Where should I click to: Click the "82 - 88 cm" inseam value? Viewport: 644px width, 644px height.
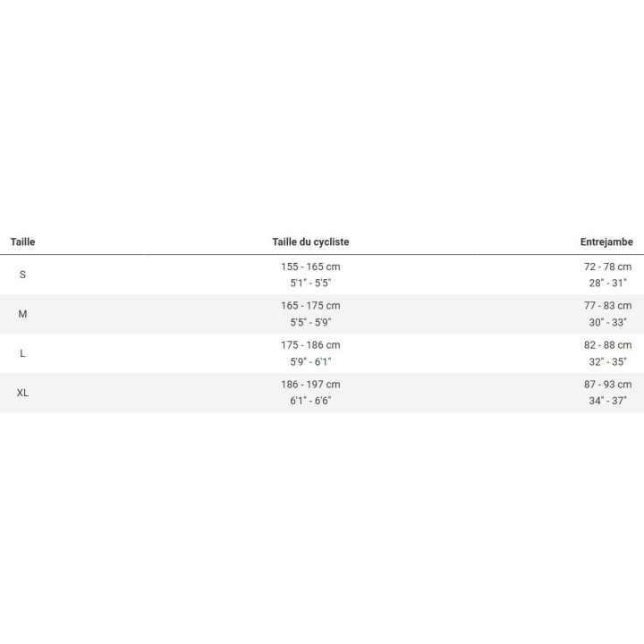coord(607,345)
